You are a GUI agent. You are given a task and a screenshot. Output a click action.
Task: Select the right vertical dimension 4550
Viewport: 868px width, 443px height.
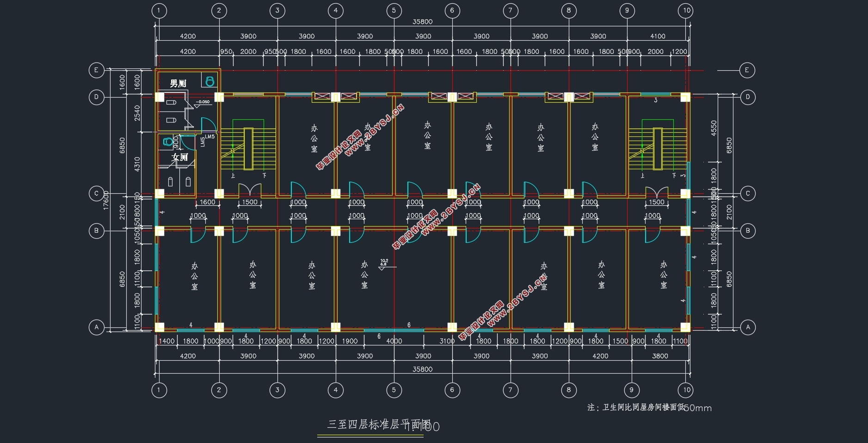[714, 128]
